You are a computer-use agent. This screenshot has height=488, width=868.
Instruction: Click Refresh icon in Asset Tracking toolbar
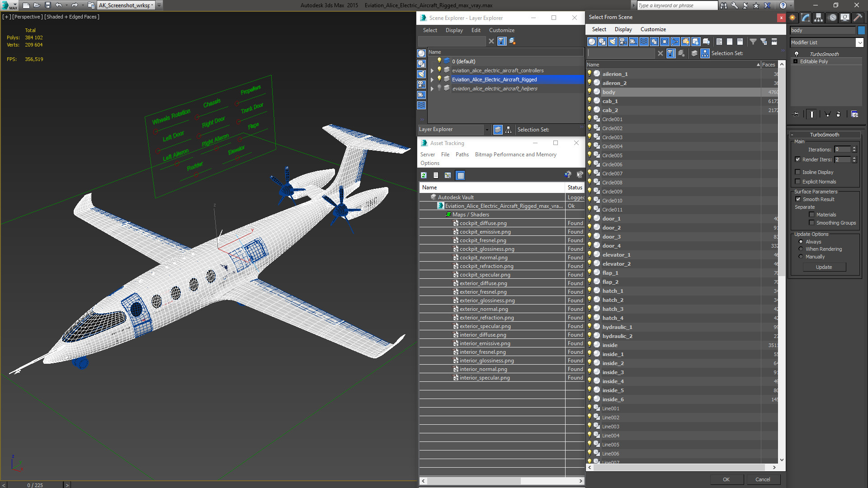[424, 175]
